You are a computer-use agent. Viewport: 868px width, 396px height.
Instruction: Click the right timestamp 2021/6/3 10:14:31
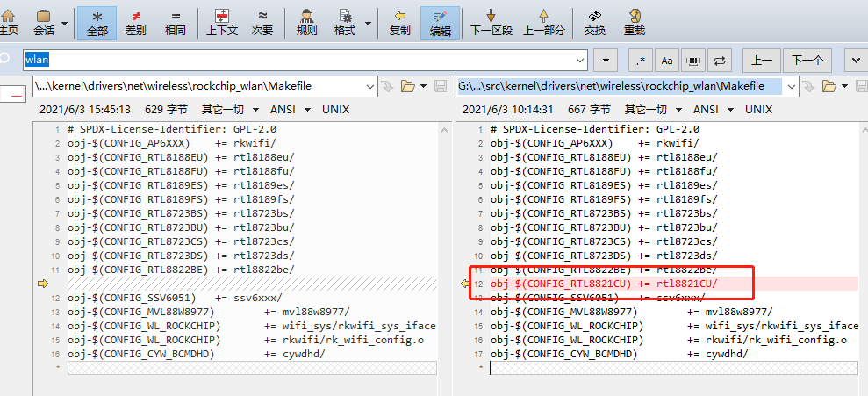pyautogui.click(x=507, y=110)
